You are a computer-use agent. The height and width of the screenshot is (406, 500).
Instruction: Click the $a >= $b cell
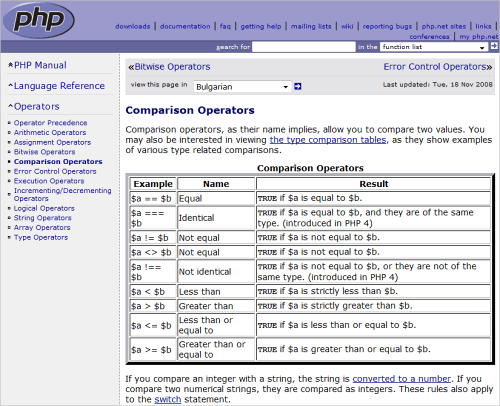[x=153, y=349]
